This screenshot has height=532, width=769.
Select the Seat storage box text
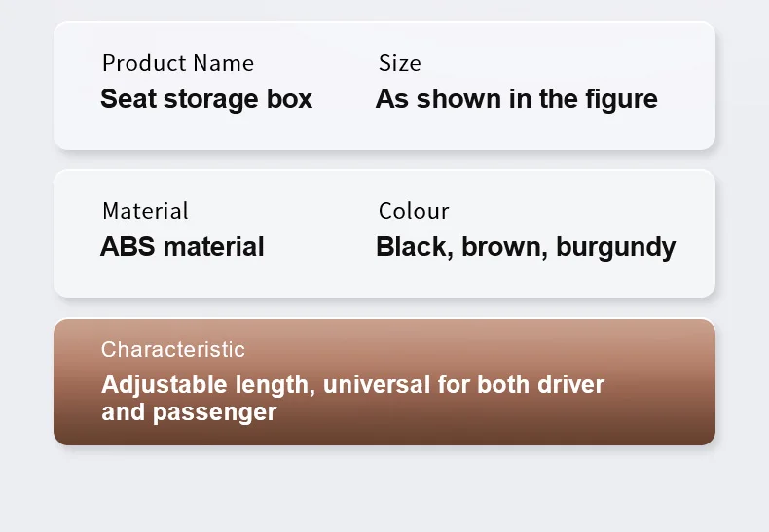pyautogui.click(x=206, y=99)
